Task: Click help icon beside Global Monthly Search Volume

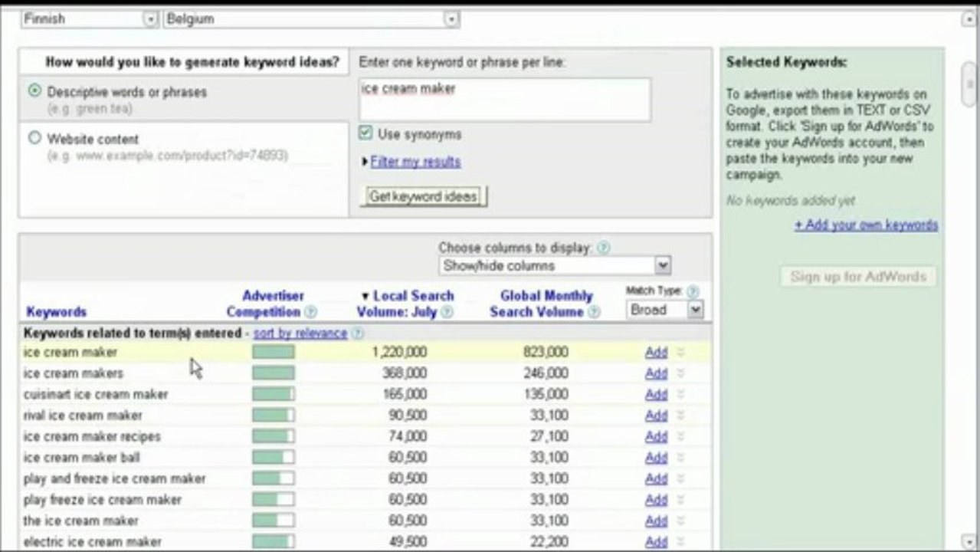Action: [x=594, y=312]
